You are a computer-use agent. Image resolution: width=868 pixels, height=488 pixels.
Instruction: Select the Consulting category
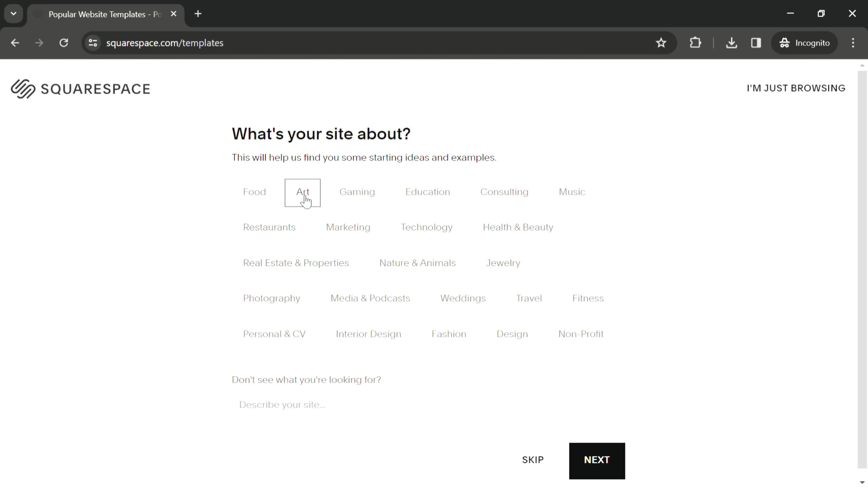[505, 192]
